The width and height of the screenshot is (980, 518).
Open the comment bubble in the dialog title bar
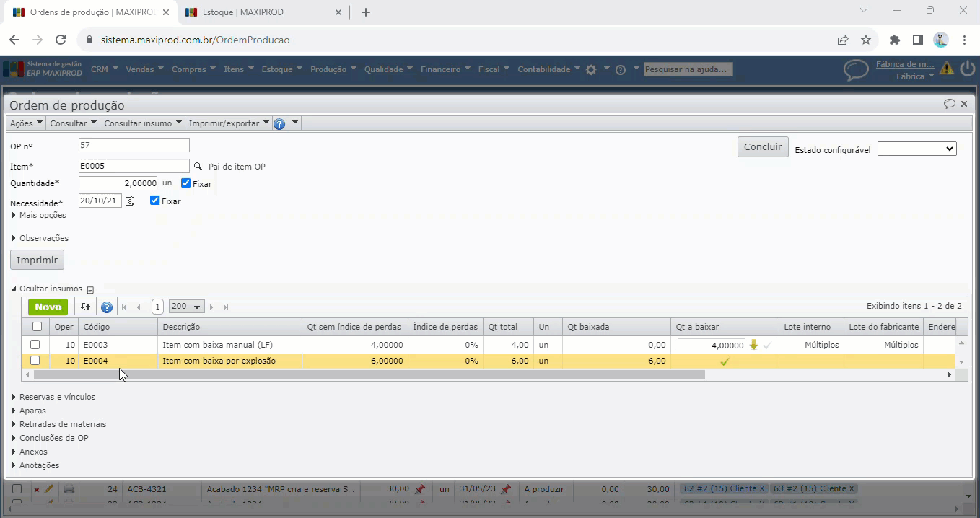[950, 104]
